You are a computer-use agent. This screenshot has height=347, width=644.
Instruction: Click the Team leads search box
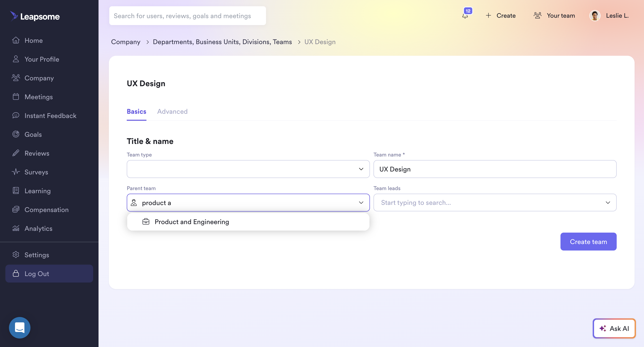tap(495, 203)
